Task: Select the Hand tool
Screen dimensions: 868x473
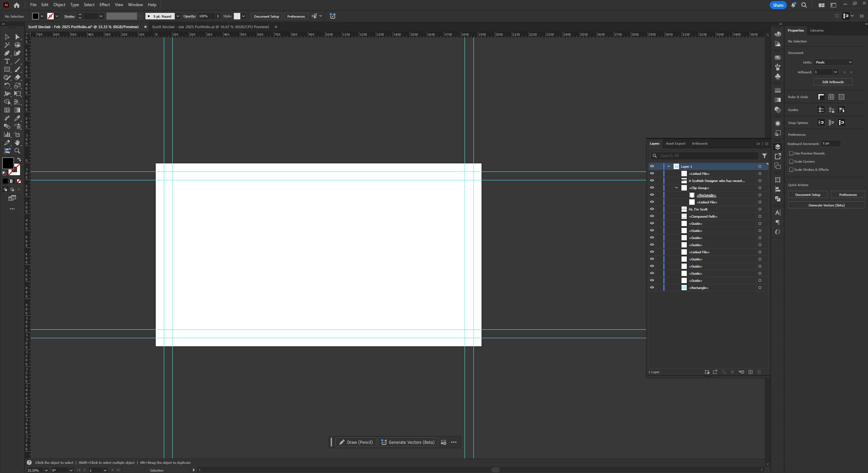Action: [17, 143]
